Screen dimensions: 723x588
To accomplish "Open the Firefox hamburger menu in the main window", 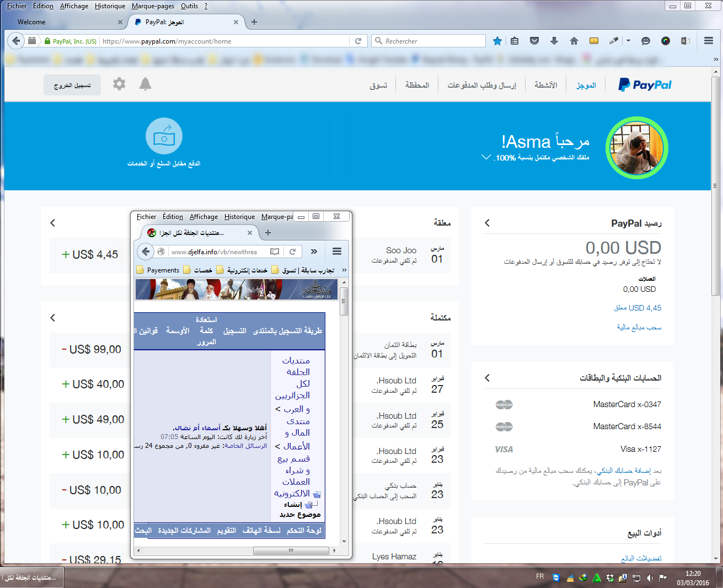I will pos(709,41).
